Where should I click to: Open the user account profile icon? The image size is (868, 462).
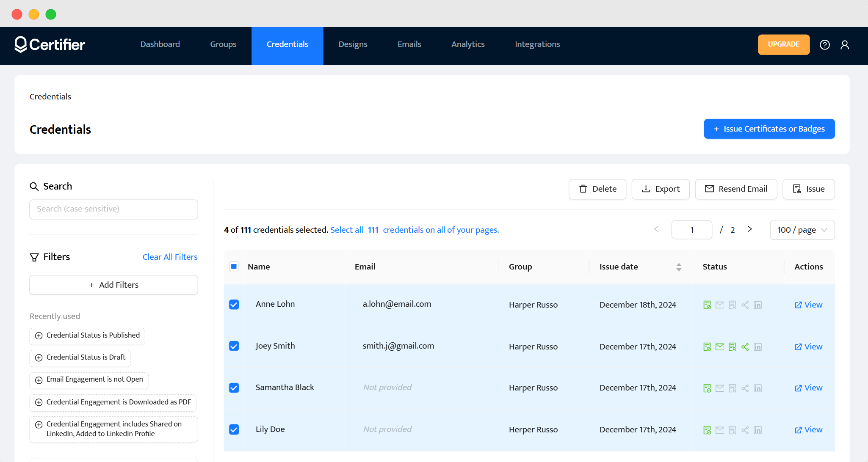coord(845,44)
